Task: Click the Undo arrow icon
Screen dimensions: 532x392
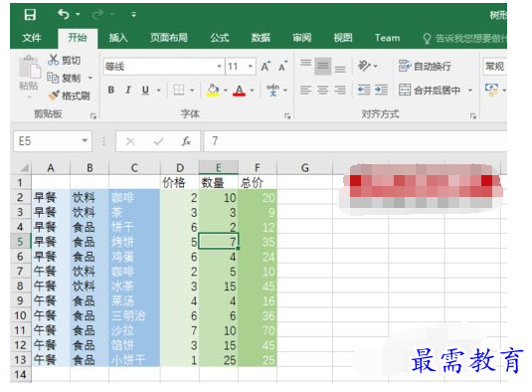Action: coord(64,14)
